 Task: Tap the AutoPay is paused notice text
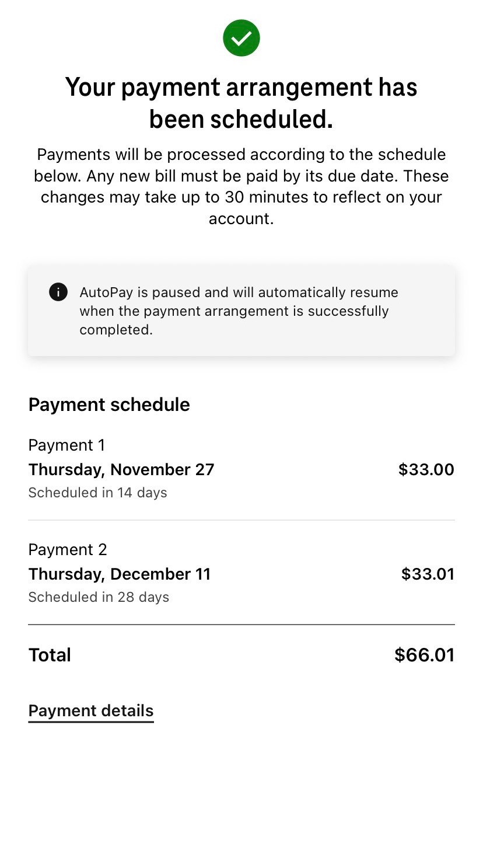(239, 311)
